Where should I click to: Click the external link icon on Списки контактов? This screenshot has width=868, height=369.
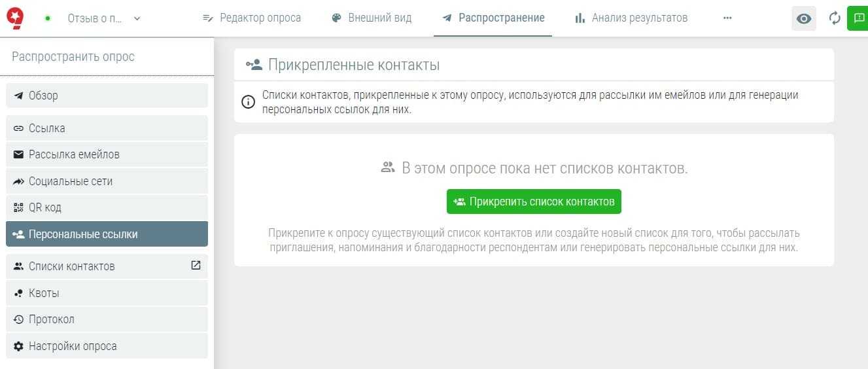coord(196,266)
